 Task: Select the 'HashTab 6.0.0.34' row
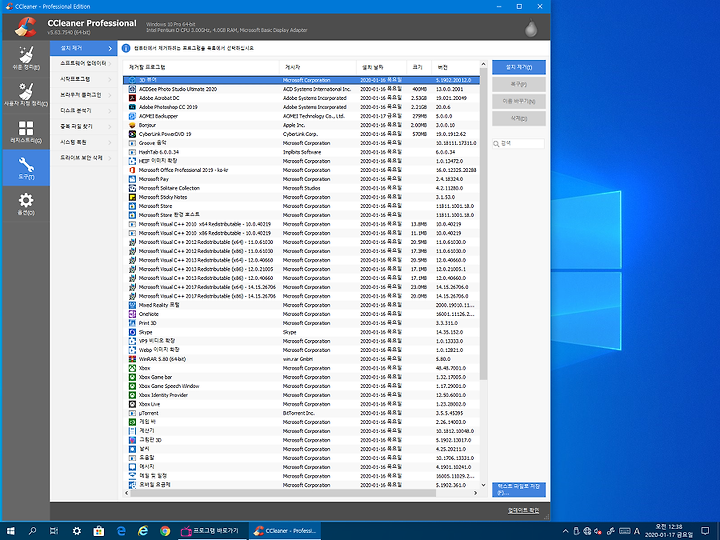(302, 152)
